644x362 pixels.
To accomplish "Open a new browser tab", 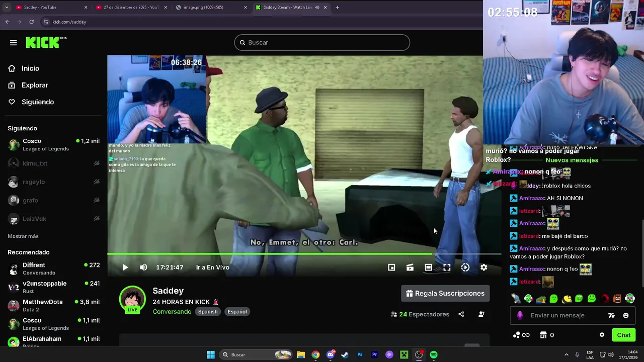I will point(337,7).
